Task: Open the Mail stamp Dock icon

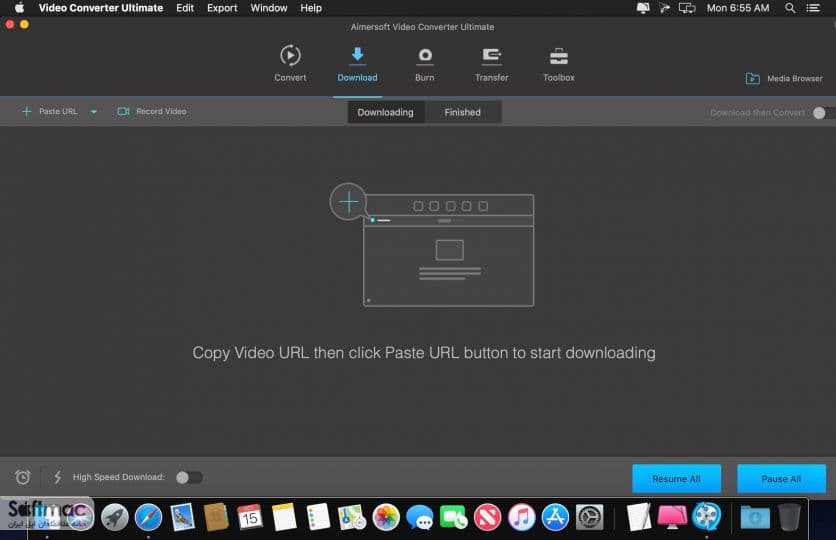Action: [182, 517]
